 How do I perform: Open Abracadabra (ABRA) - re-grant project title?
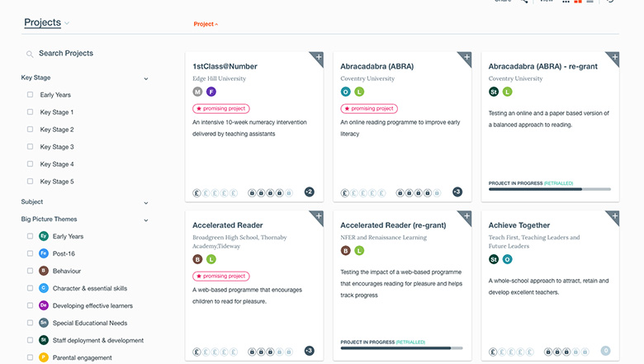point(543,67)
